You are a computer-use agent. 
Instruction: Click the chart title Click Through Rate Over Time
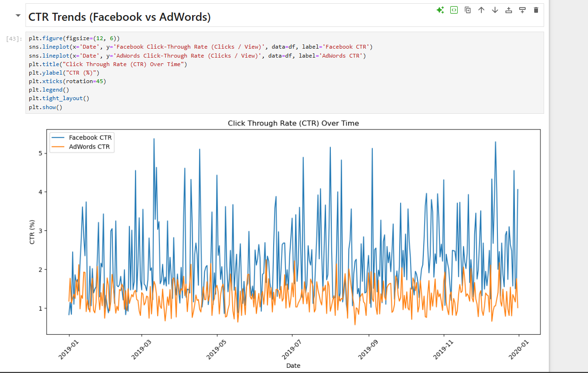click(x=293, y=123)
